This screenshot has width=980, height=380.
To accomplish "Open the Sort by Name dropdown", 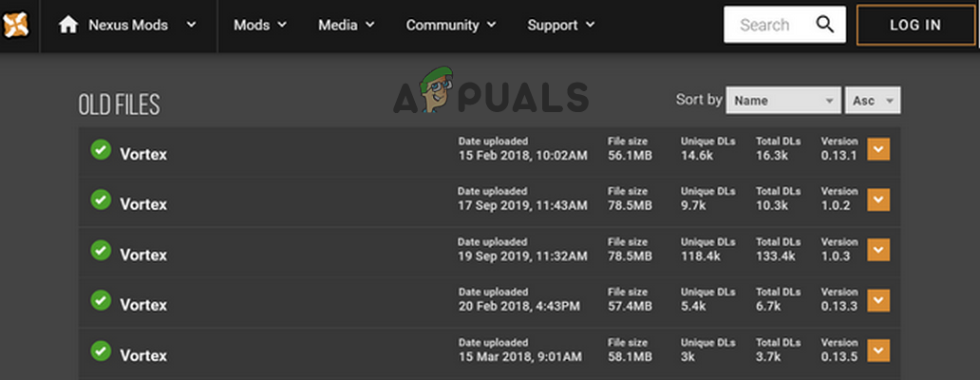I will click(784, 100).
